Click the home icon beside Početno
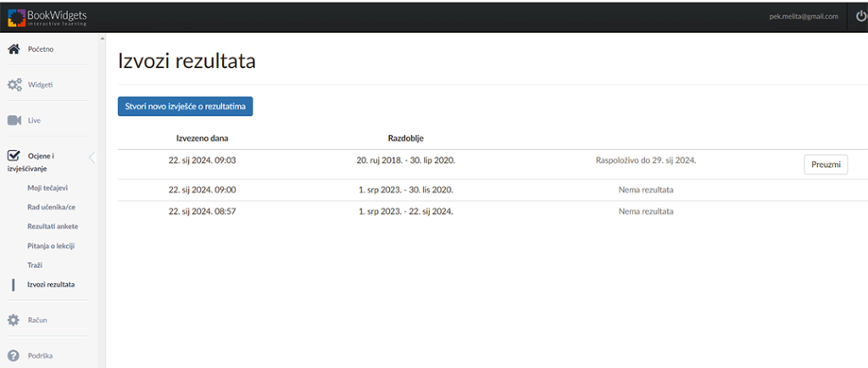The image size is (868, 368). tap(14, 49)
